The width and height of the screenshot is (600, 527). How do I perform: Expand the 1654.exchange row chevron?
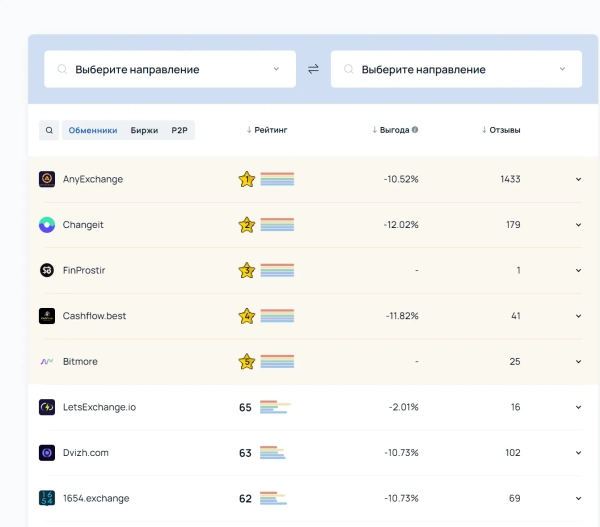[578, 498]
